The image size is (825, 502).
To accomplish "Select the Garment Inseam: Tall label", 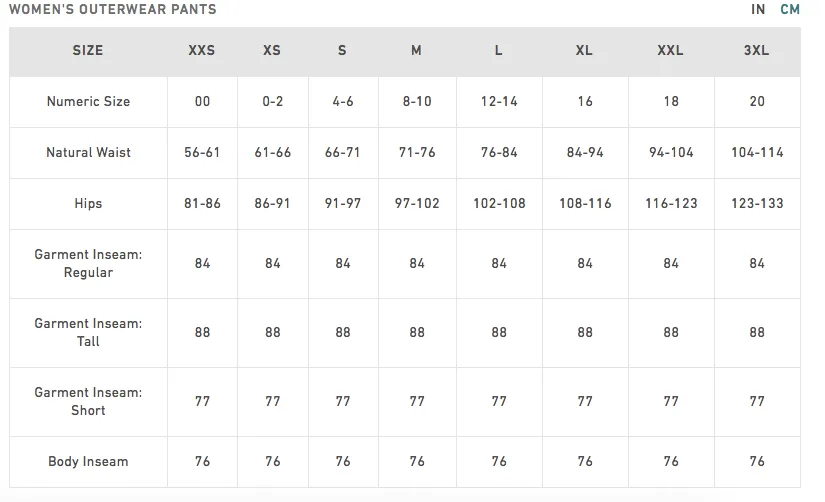I will click(88, 333).
